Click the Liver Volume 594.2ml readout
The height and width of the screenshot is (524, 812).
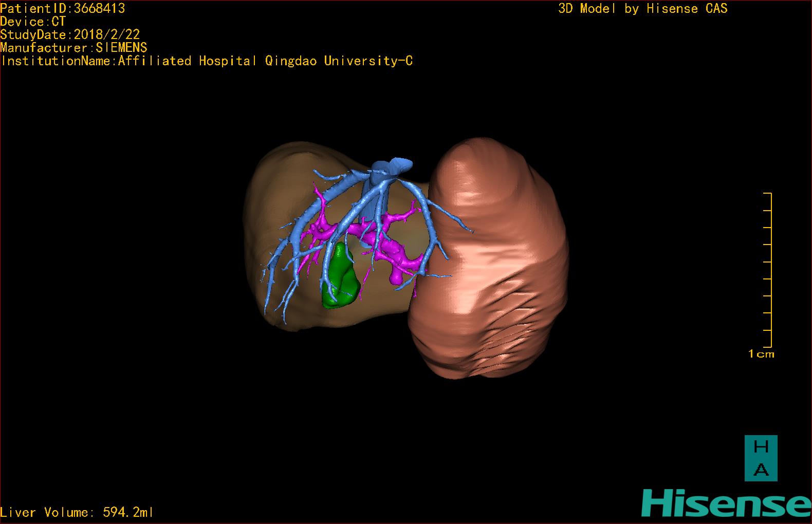77,512
